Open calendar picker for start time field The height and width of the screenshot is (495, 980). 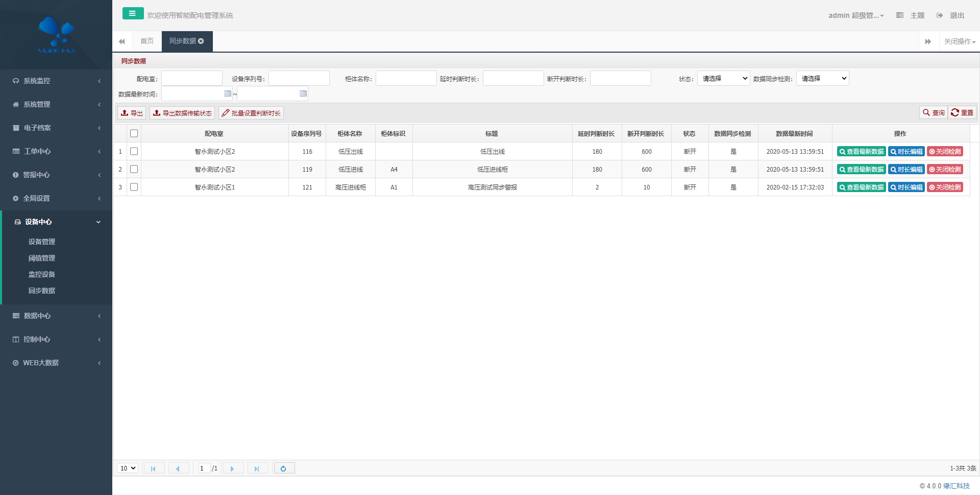(228, 93)
